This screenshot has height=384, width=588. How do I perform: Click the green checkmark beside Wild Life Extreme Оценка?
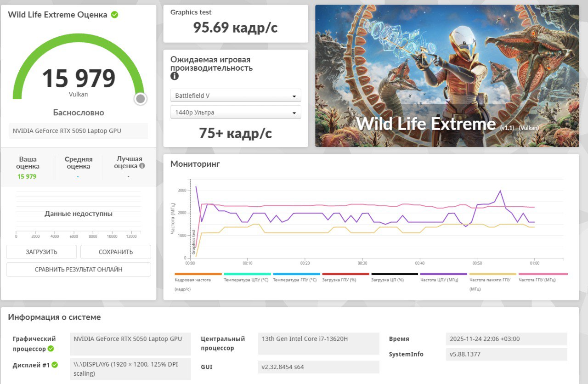click(x=114, y=15)
